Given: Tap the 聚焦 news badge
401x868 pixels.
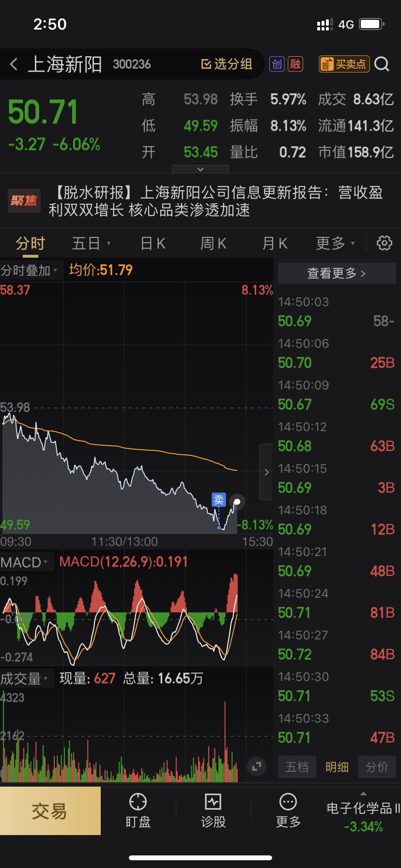Looking at the screenshot, I should click(x=24, y=201).
